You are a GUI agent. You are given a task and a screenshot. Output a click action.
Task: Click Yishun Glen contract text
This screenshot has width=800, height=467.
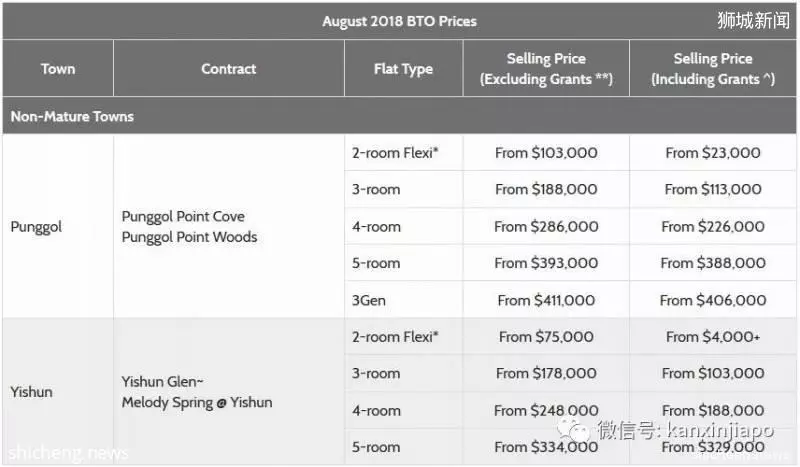162,381
